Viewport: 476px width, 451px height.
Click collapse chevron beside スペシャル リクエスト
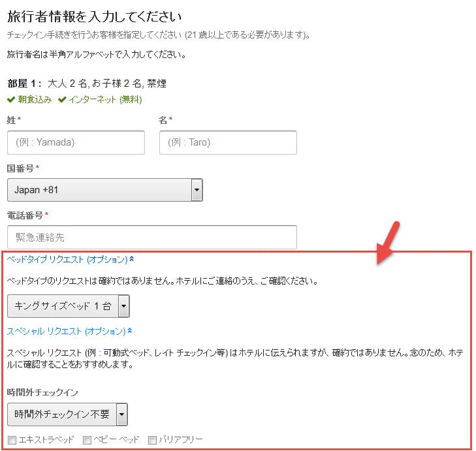[x=130, y=330]
